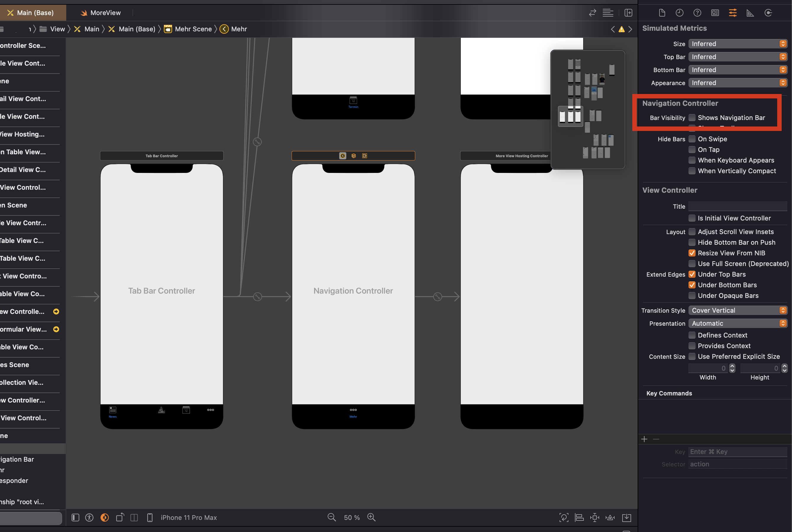
Task: Click the add key command plus button
Action: coord(644,439)
